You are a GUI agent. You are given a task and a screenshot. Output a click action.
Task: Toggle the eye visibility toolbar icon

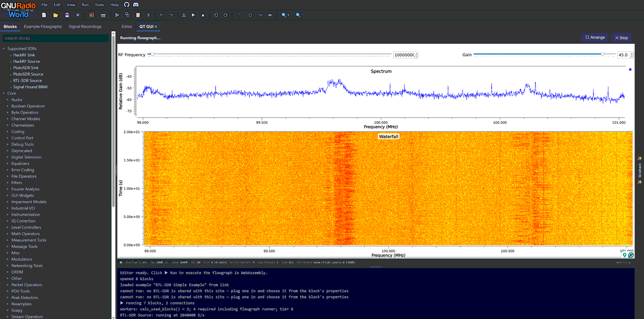(270, 15)
